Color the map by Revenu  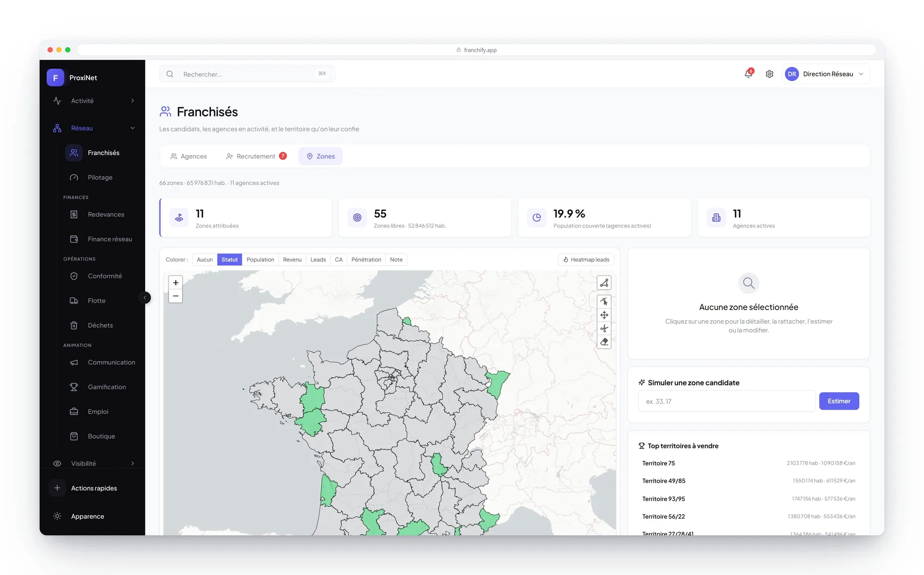coord(292,260)
